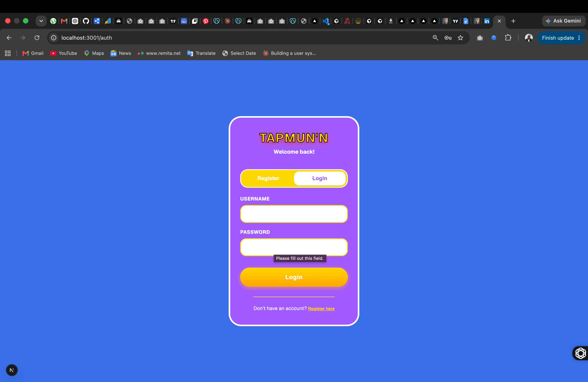This screenshot has height=382, width=588.
Task: Open a new browser tab
Action: pyautogui.click(x=513, y=21)
